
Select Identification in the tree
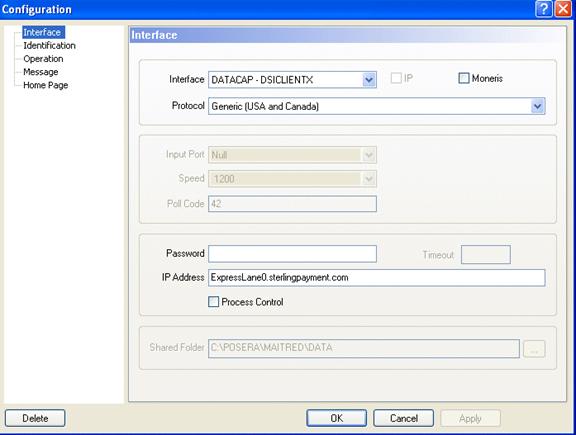coord(49,46)
